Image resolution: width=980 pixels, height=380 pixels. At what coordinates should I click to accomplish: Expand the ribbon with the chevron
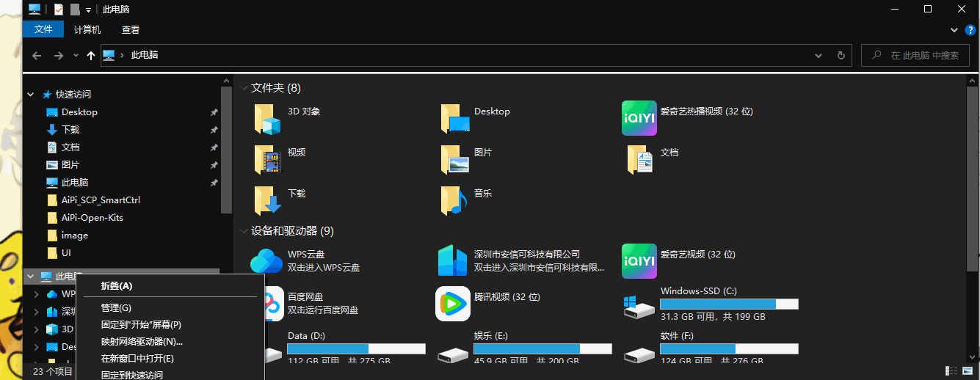(954, 30)
